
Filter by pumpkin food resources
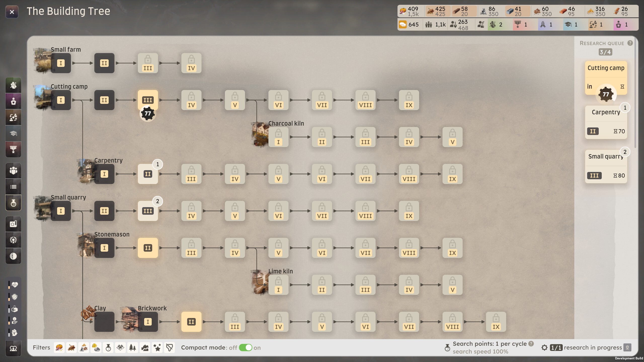(59, 348)
